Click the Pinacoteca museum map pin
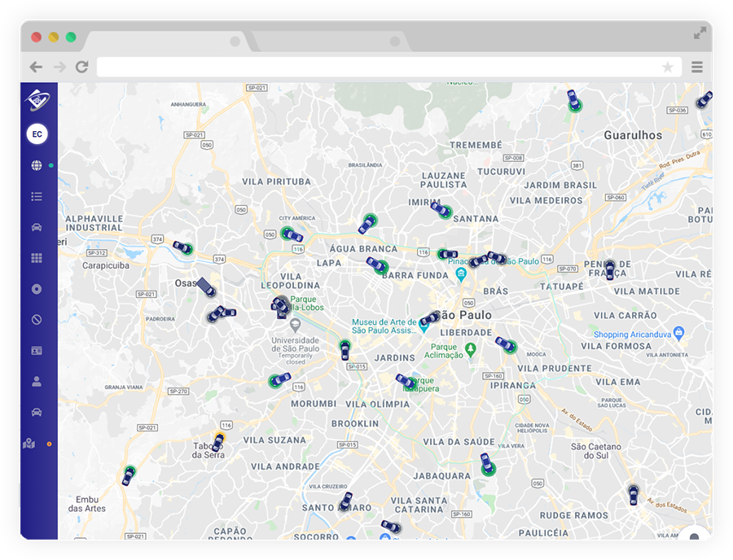 pos(461,274)
